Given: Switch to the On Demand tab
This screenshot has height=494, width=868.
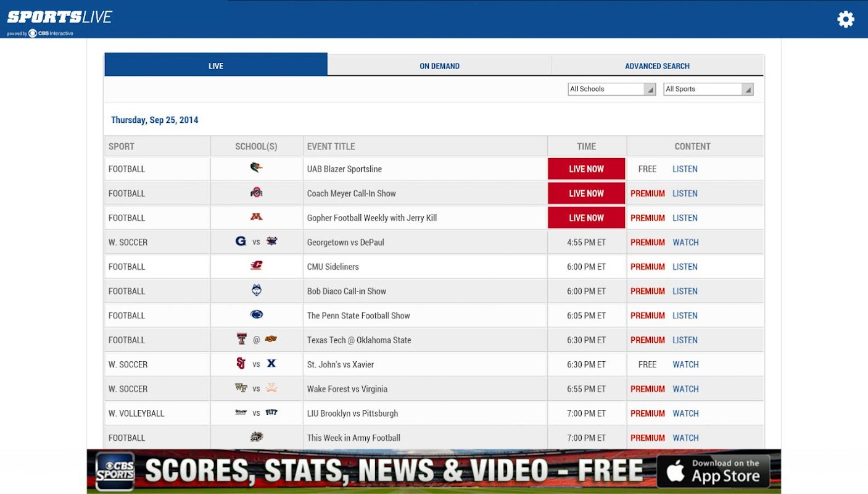Looking at the screenshot, I should coord(439,65).
